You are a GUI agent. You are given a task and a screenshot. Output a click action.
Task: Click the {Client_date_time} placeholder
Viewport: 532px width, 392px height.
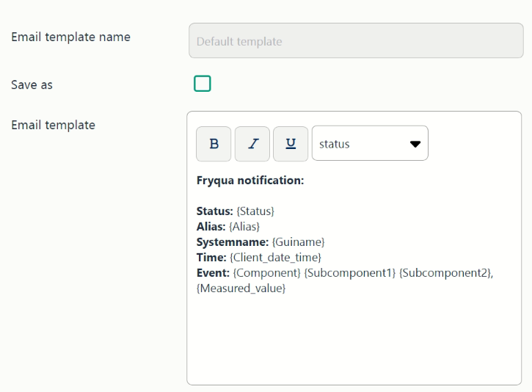(275, 257)
